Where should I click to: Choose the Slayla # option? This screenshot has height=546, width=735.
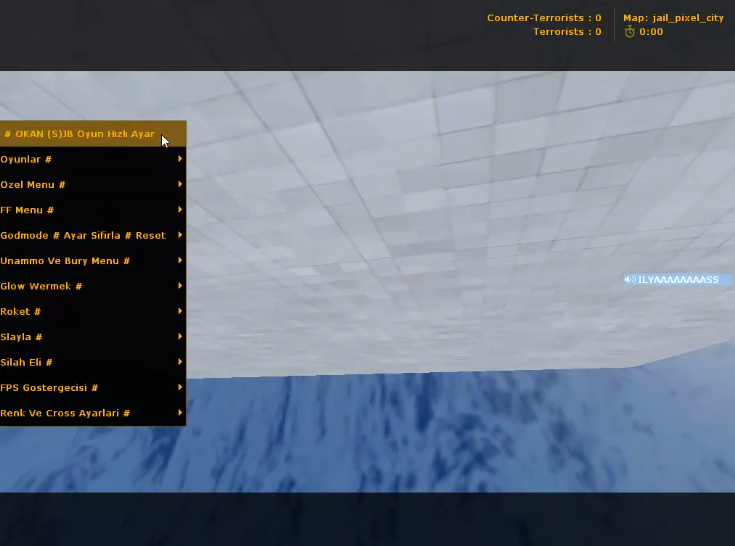93,337
